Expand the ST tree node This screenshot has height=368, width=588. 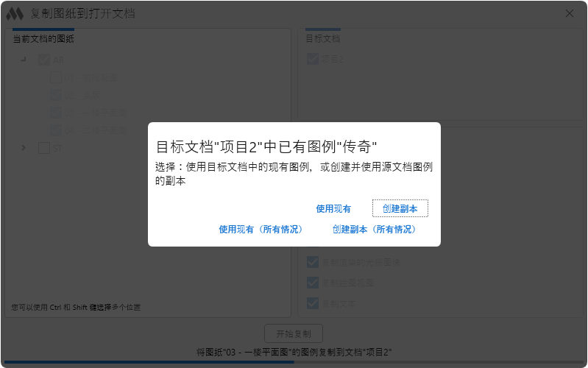click(24, 148)
